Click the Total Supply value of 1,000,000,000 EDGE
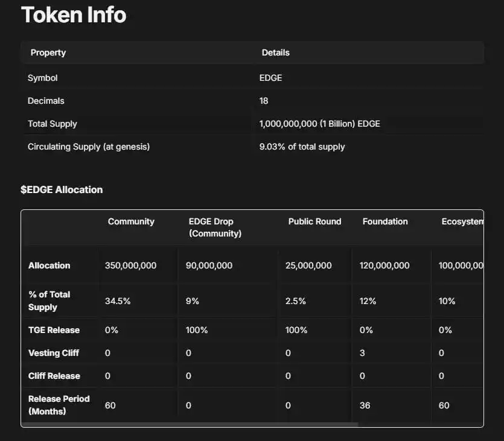The height and width of the screenshot is (441, 504). tap(319, 124)
